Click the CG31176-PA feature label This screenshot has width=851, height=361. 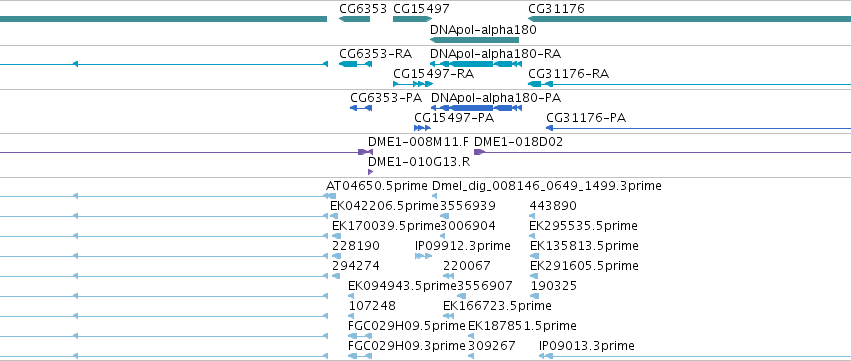tap(586, 118)
